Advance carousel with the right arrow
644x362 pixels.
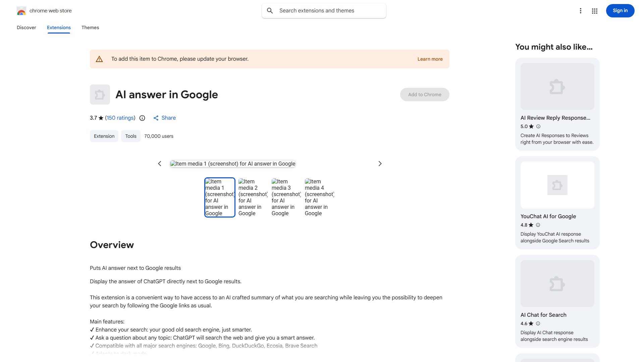[380, 164]
